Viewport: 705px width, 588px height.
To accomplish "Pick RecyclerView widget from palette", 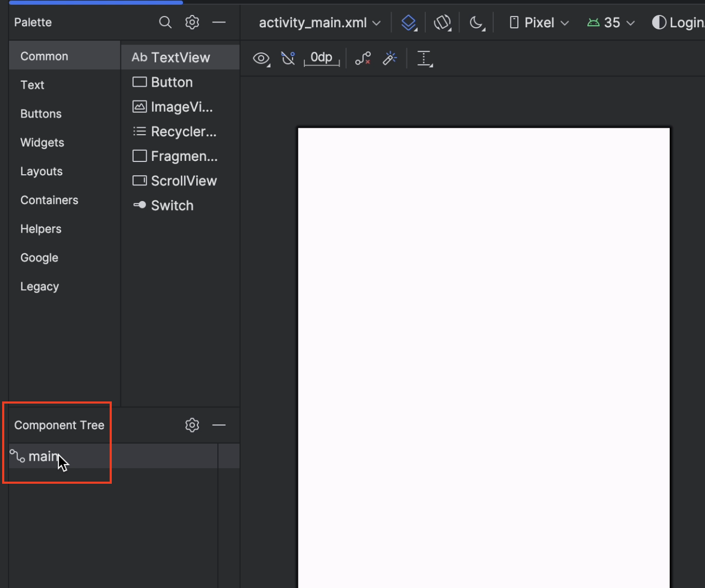I will (x=180, y=131).
